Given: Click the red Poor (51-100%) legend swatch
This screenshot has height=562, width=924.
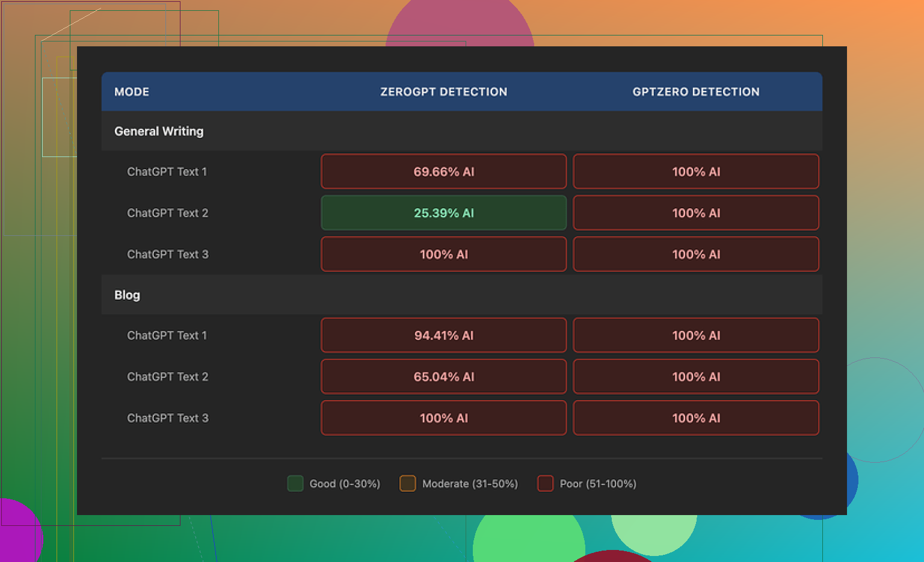Looking at the screenshot, I should [545, 483].
